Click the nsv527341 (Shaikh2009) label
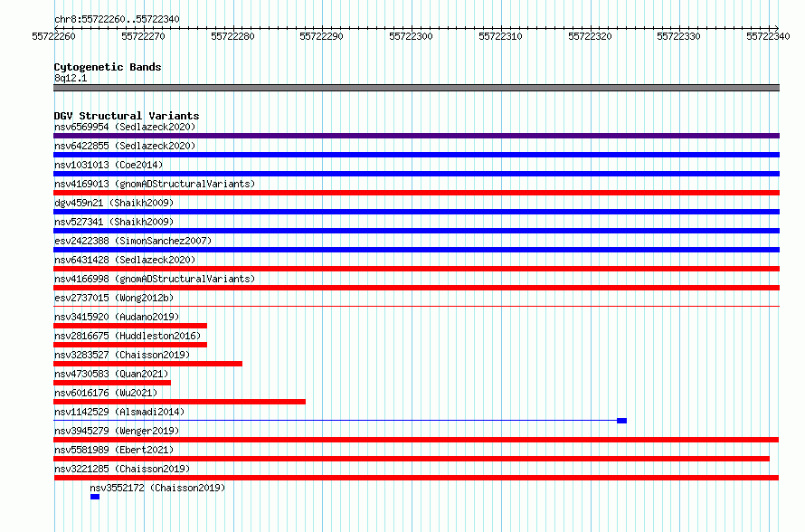 pos(114,222)
